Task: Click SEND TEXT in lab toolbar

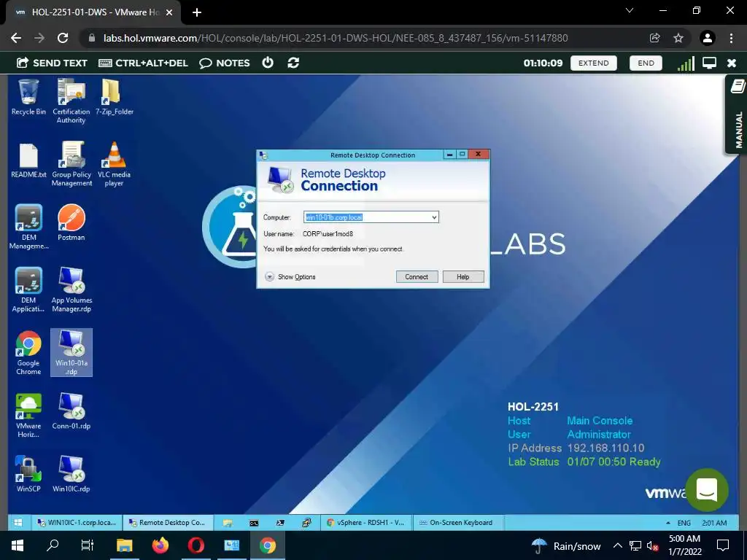Action: 52,63
